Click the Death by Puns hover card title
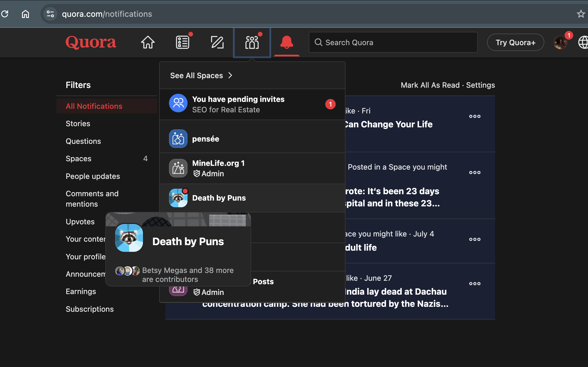588x367 pixels. (188, 242)
